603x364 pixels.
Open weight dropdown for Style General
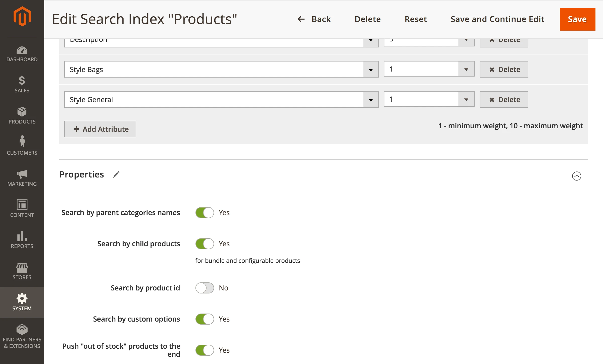click(466, 99)
